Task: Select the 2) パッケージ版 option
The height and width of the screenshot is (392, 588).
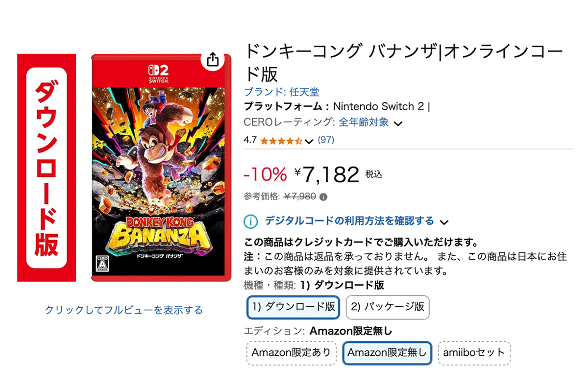Action: pos(387,307)
